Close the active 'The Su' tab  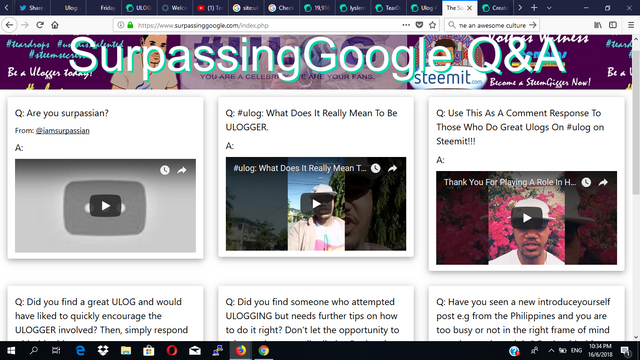(x=469, y=8)
